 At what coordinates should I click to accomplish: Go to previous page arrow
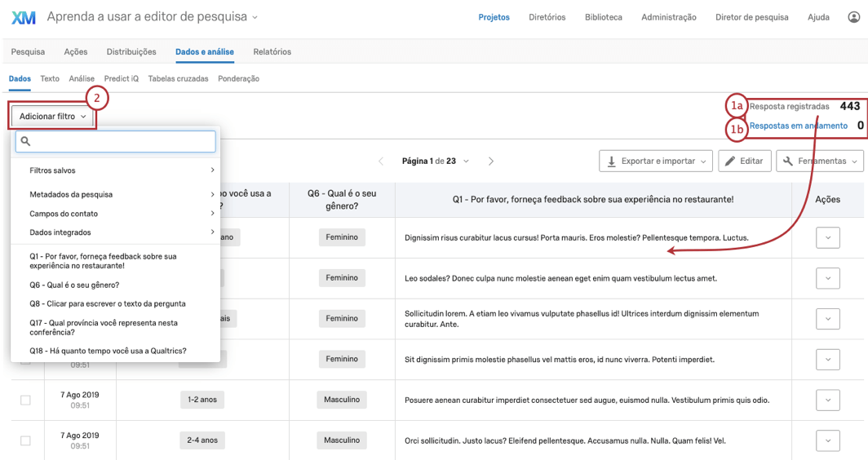[x=380, y=161]
